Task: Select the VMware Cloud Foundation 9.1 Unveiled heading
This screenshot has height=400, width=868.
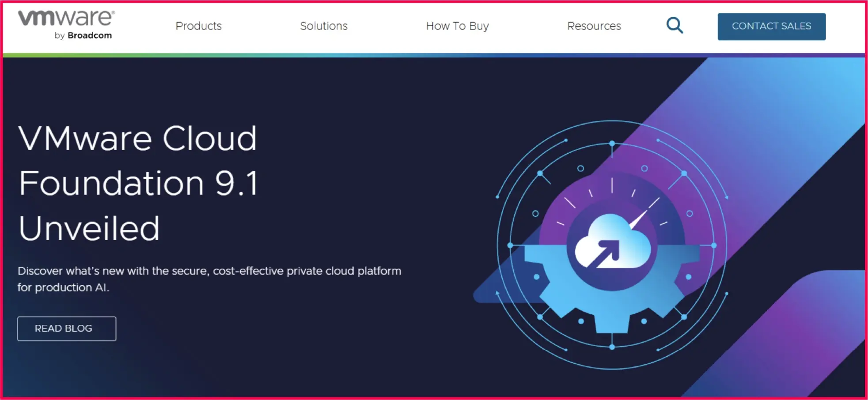Action: pos(138,183)
